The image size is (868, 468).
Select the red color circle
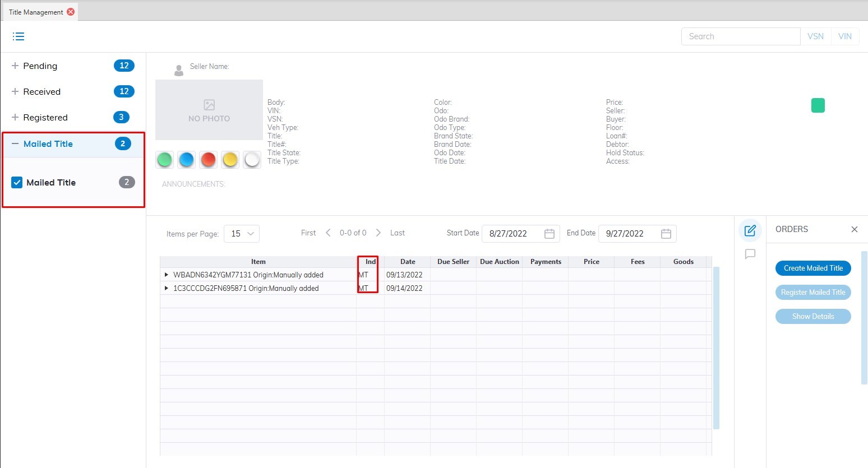pos(208,160)
